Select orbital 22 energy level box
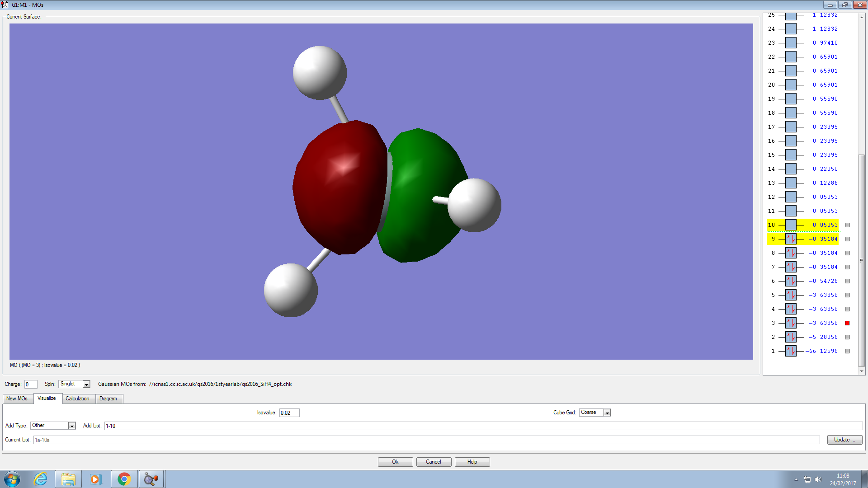868x488 pixels. point(791,57)
